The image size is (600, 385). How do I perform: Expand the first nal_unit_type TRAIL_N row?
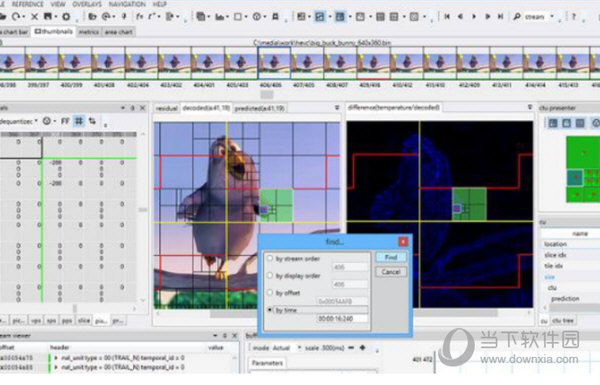[x=56, y=358]
